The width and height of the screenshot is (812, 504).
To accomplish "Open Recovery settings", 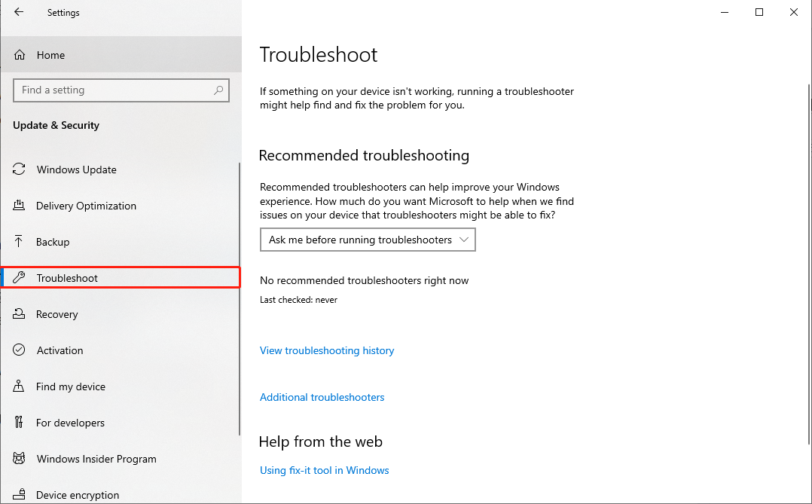I will click(x=121, y=314).
